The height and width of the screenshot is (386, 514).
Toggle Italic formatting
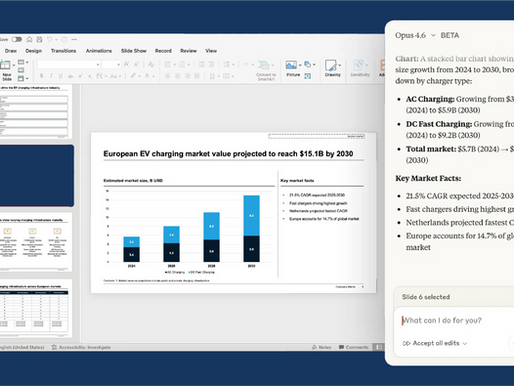pos(51,76)
